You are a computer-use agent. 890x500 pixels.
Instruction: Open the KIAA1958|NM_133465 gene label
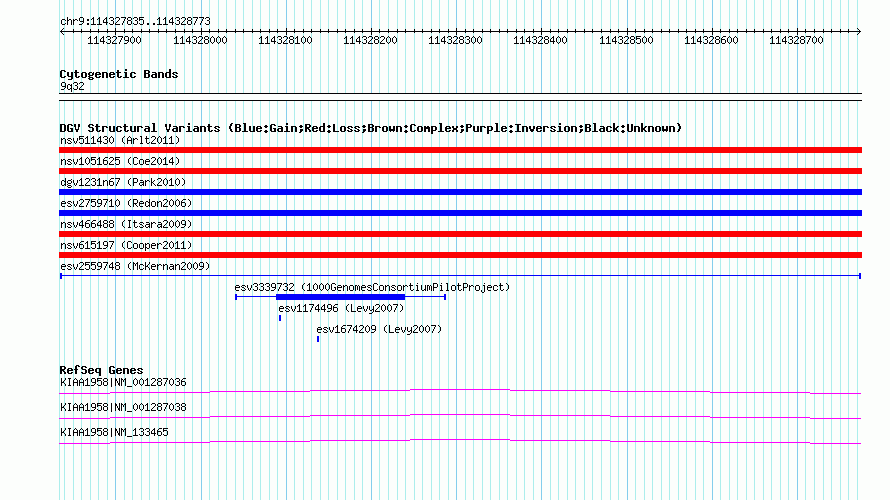[114, 432]
